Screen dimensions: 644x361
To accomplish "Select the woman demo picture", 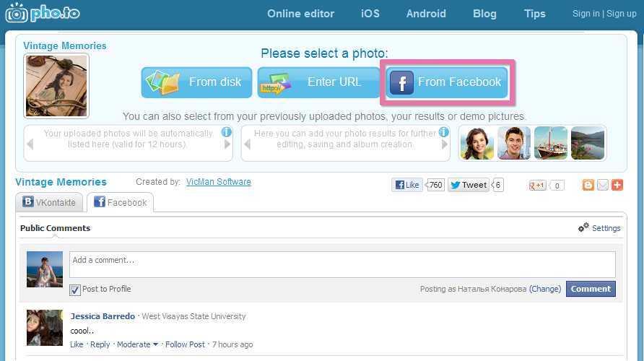I will pos(477,143).
